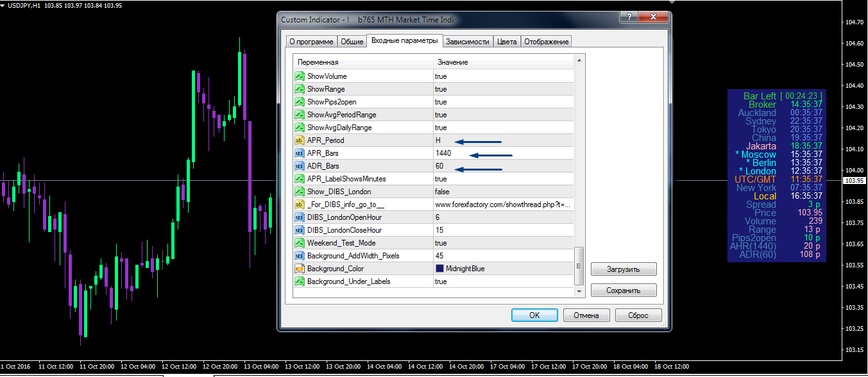Image resolution: width=868 pixels, height=377 pixels.
Task: Click the AHR(1440) label in chart panel
Action: point(753,246)
